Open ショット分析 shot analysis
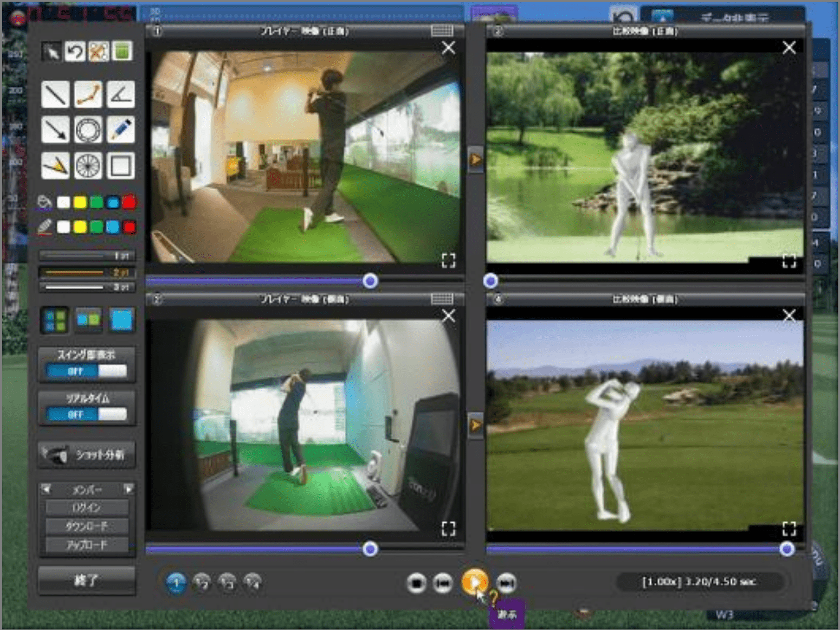The height and width of the screenshot is (630, 840). 87,454
